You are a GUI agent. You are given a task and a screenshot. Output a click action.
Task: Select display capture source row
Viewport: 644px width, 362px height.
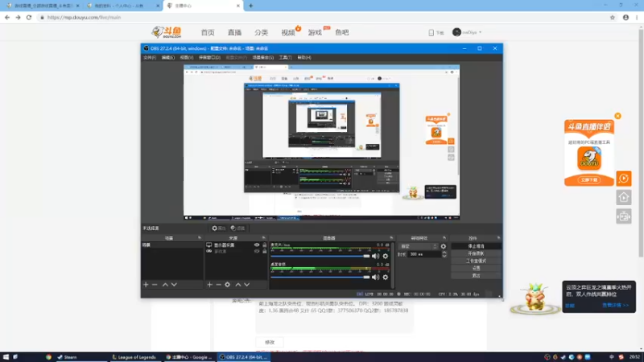point(236,245)
